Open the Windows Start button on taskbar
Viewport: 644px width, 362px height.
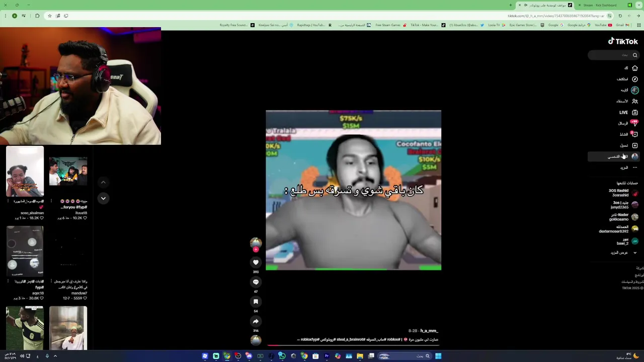tap(438, 356)
